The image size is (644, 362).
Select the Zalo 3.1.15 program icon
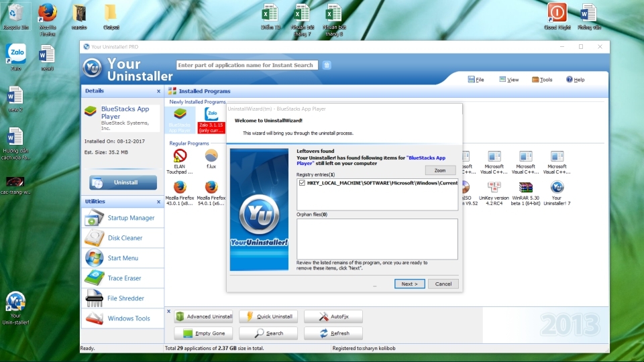pyautogui.click(x=211, y=120)
